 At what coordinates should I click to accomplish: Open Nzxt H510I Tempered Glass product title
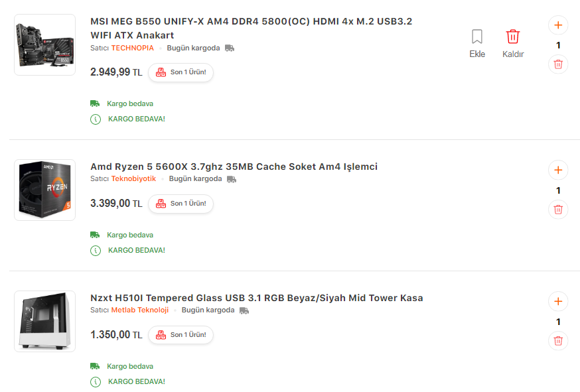(x=256, y=298)
